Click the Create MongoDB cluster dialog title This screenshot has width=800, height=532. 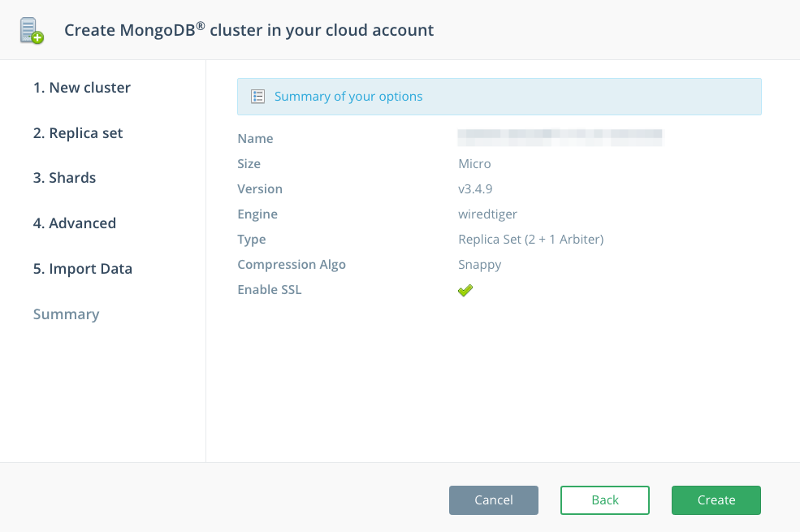pos(249,30)
